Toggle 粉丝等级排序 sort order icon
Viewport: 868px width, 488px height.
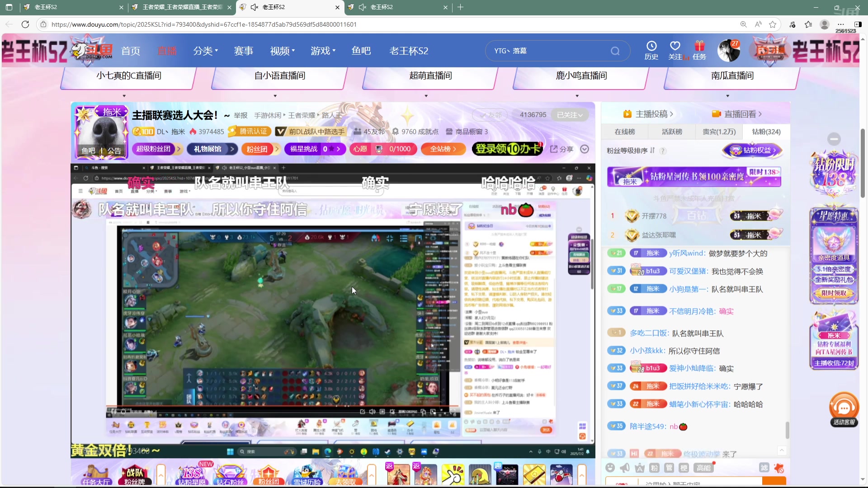coord(652,150)
